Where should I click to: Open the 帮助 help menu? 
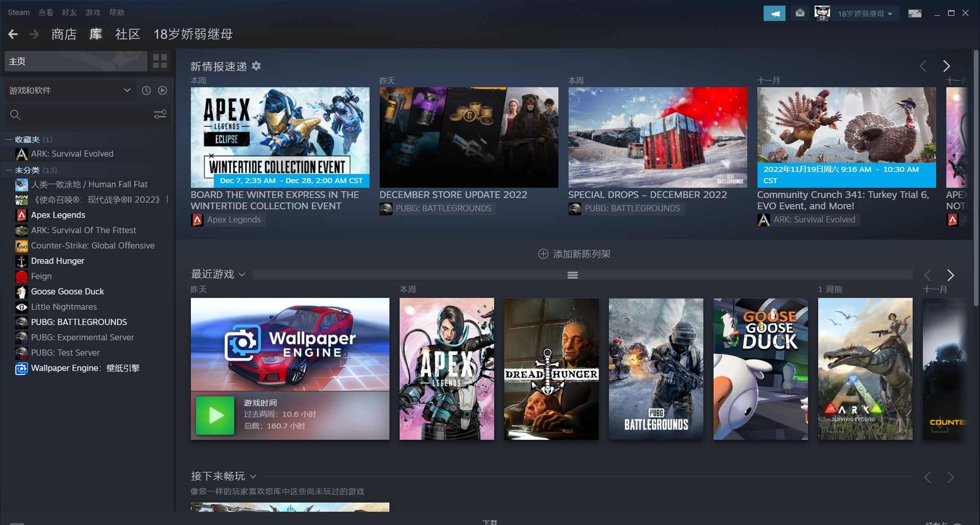coord(116,12)
